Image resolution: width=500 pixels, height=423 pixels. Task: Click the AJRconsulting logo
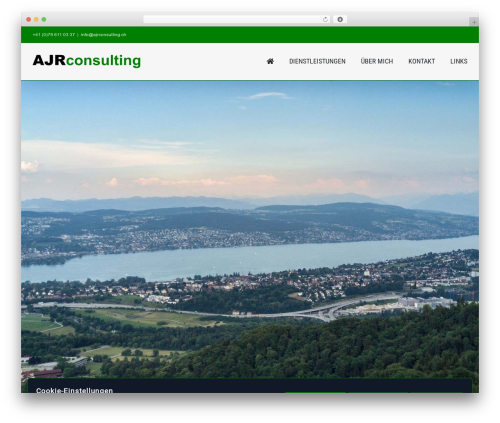[x=87, y=61]
